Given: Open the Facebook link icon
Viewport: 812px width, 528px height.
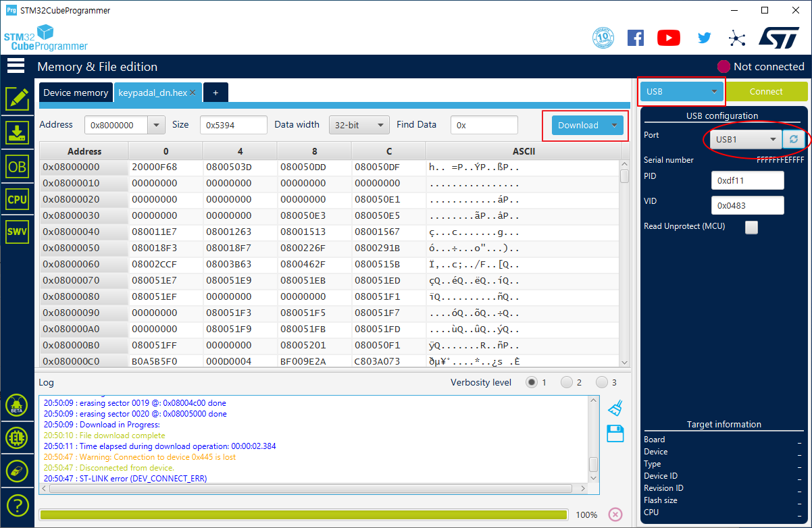Looking at the screenshot, I should tap(636, 38).
